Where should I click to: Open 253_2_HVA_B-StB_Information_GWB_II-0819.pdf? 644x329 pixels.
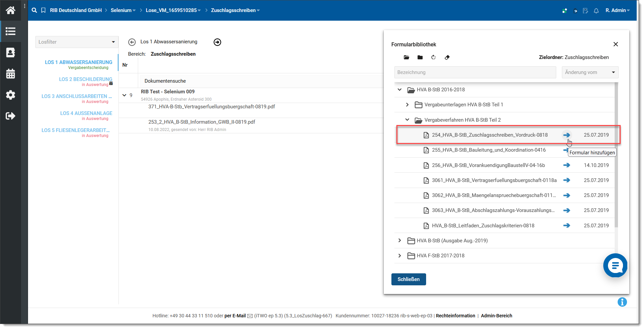[x=202, y=122]
